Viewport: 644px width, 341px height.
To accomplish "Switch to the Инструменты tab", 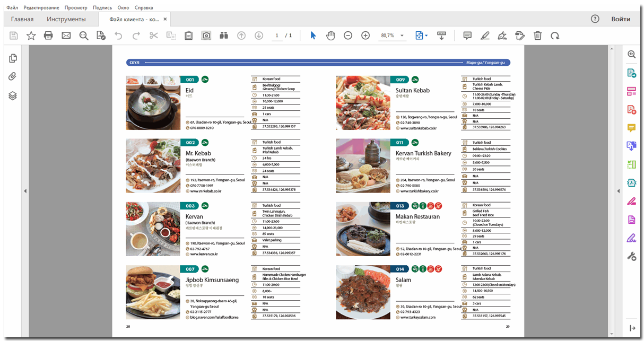I will pyautogui.click(x=66, y=19).
